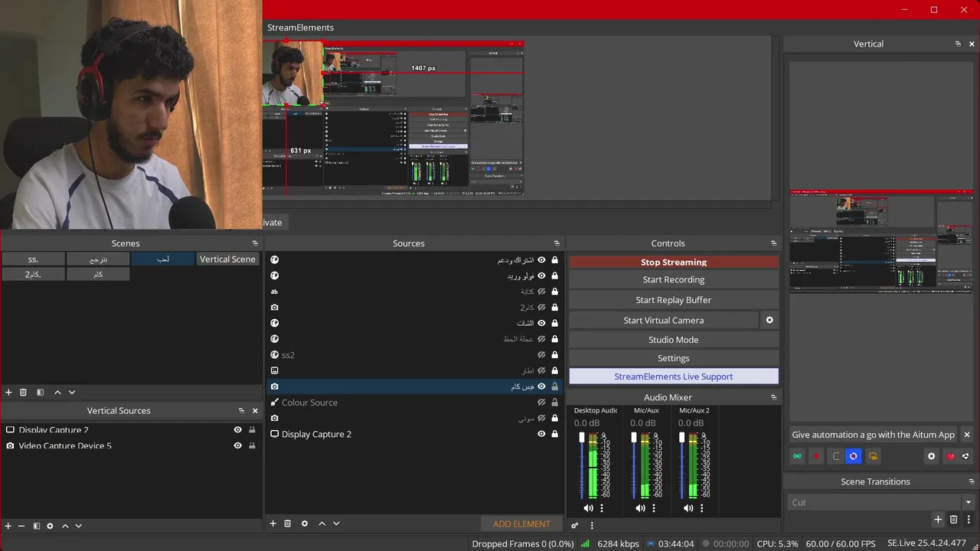
Task: Add a vertical source with plus icon
Action: tap(8, 526)
